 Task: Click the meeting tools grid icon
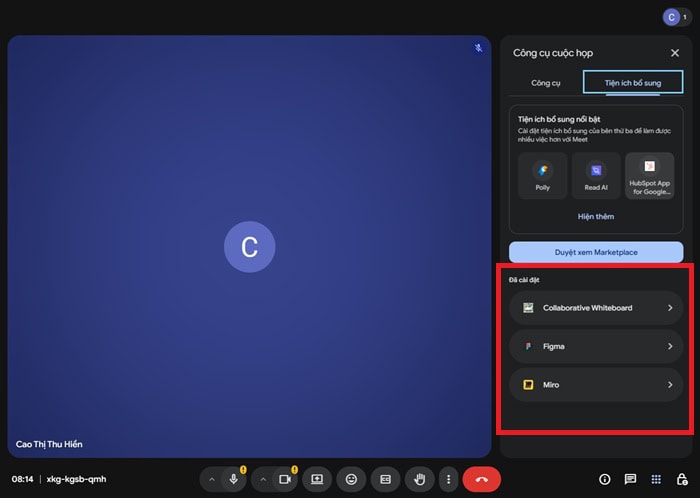[656, 480]
